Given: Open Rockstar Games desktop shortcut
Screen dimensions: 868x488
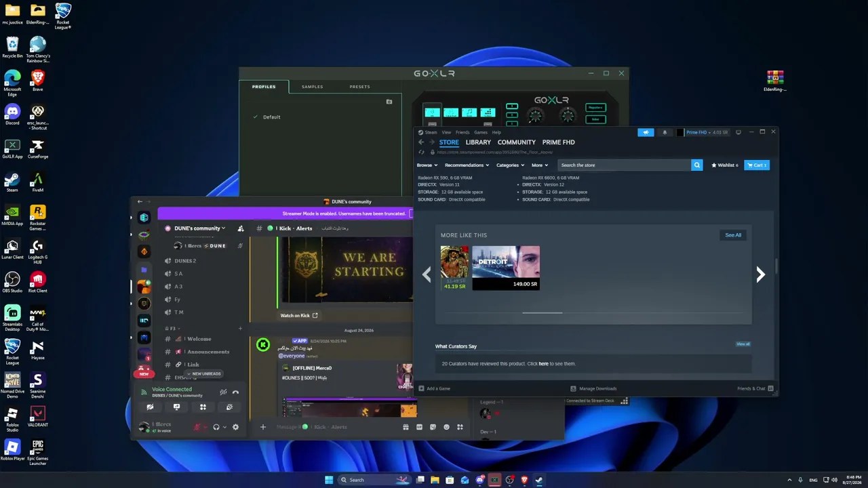Looking at the screenshot, I should pos(38,217).
